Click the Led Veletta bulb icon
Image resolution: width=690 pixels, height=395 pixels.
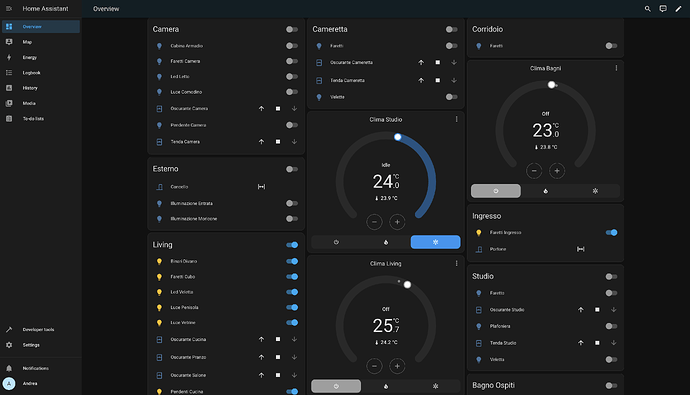click(159, 292)
